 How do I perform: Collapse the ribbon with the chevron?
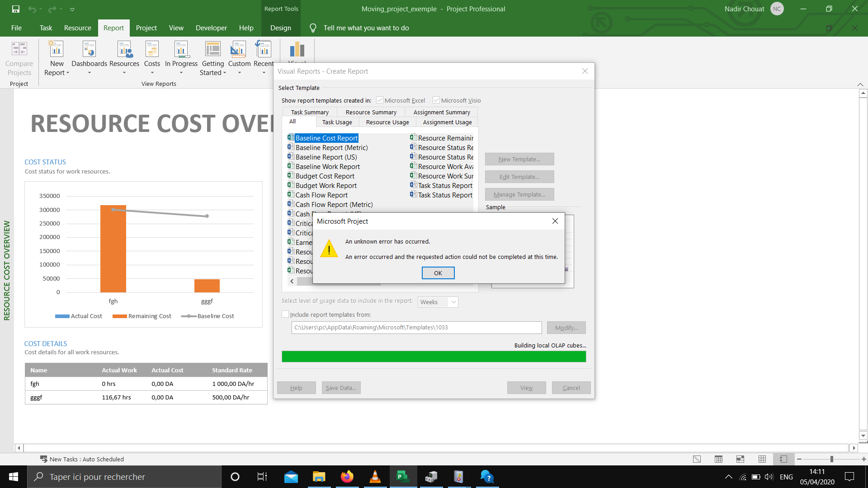(x=860, y=84)
